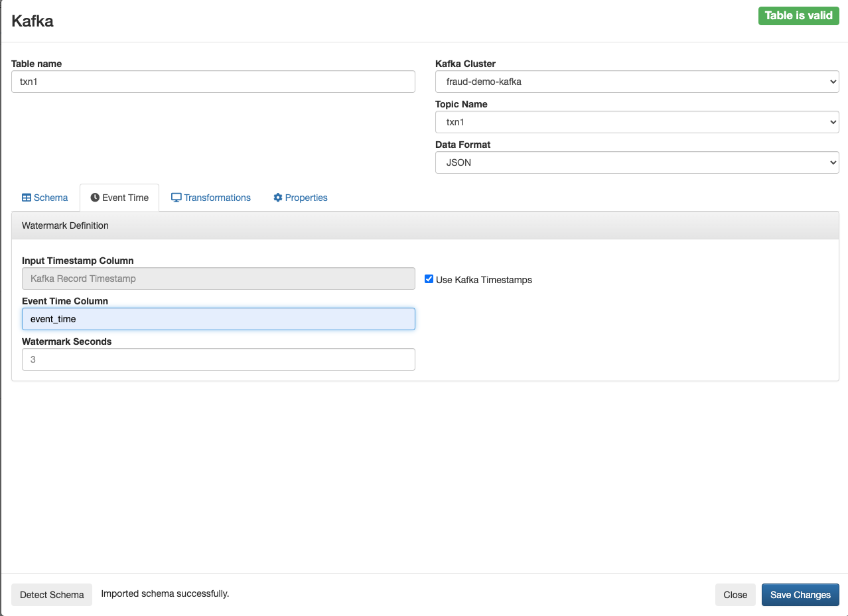This screenshot has height=616, width=848.
Task: Click the 'Input Timestamp Column' label
Action: [78, 261]
